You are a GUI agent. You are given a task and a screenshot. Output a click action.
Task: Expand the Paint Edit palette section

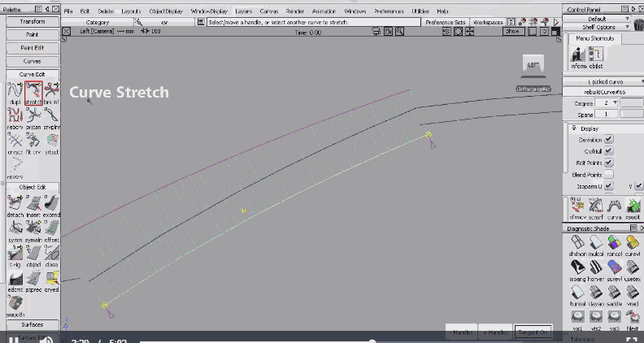coord(32,48)
